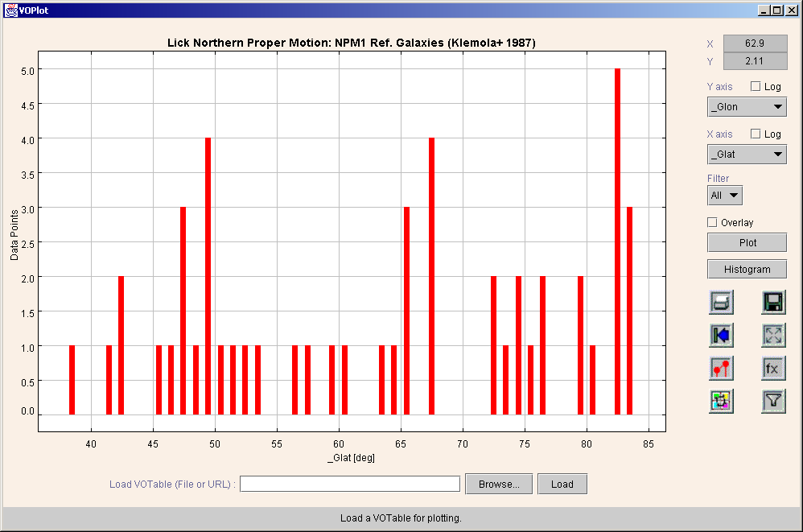Click the tallest histogram bar near 82
This screenshot has height=532, width=803.
point(617,241)
